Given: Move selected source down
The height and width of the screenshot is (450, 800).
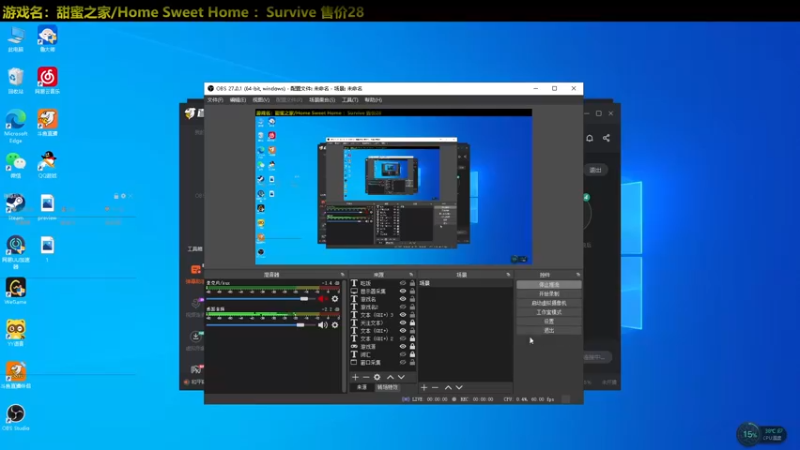Looking at the screenshot, I should tap(402, 377).
